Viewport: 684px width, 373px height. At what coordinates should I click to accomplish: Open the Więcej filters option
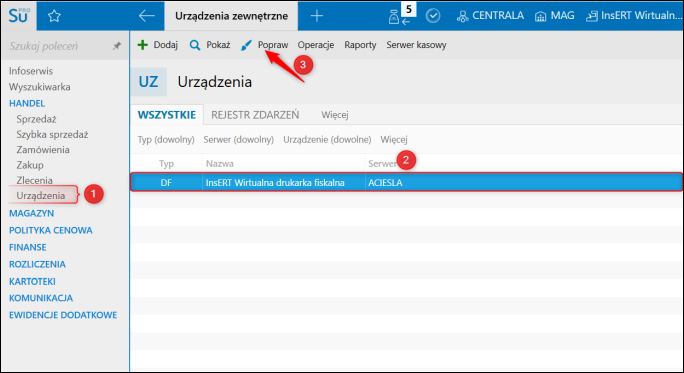tap(394, 140)
